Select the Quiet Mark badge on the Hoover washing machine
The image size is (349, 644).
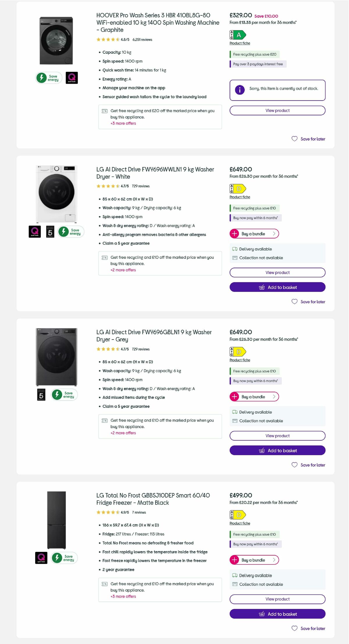coord(72,78)
